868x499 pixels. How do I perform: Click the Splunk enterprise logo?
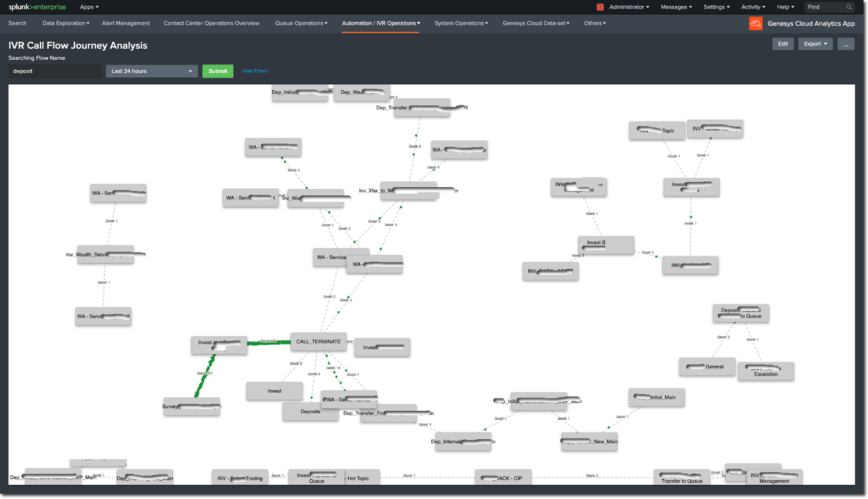pyautogui.click(x=37, y=7)
